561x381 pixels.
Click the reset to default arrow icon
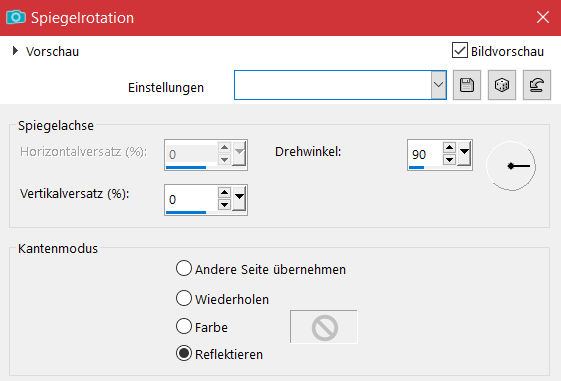tap(537, 85)
